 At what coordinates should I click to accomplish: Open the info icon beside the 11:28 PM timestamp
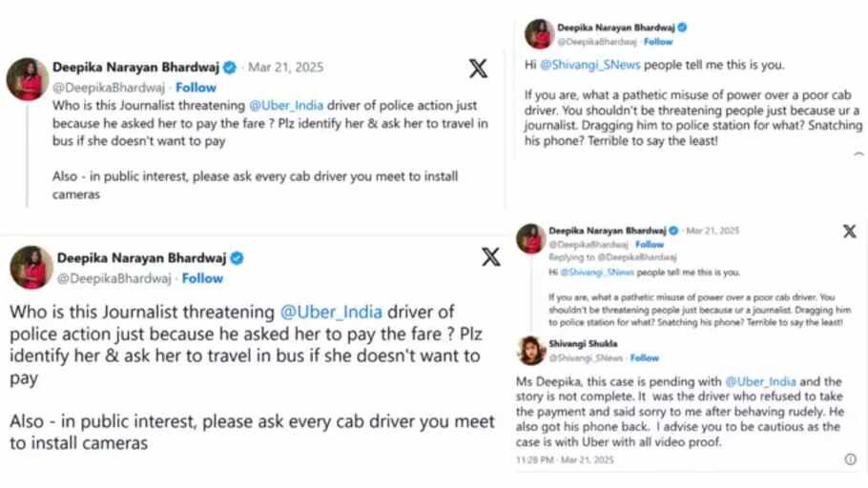[x=850, y=459]
